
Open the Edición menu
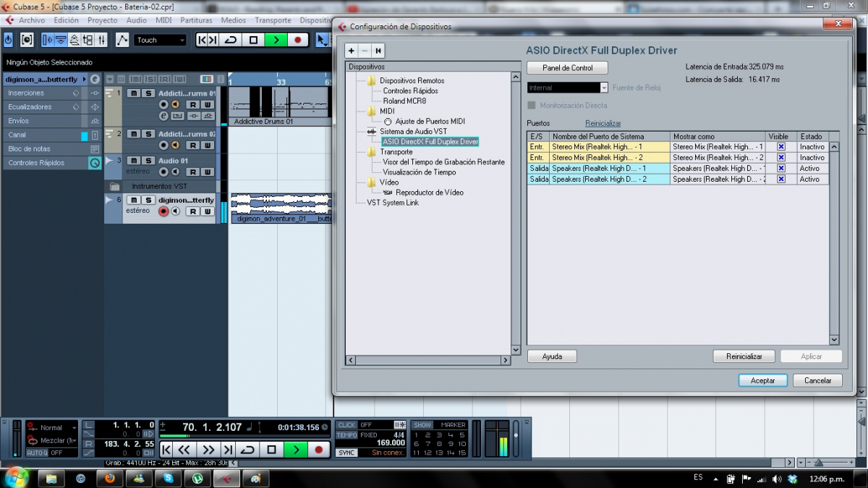point(66,20)
